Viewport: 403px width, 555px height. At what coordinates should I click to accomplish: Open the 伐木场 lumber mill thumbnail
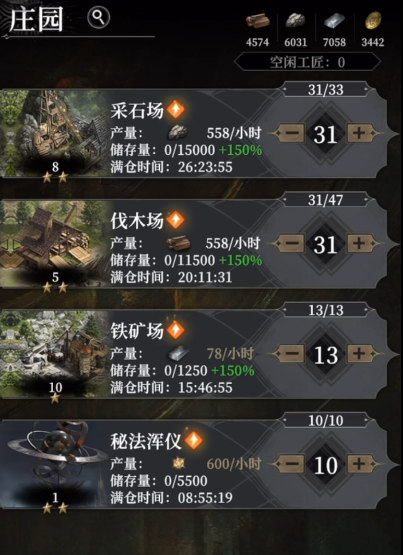point(54,243)
